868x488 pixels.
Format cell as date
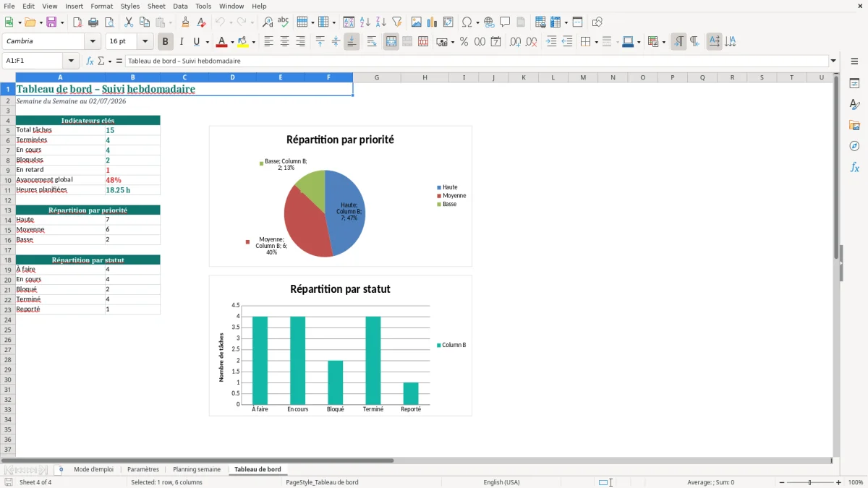[496, 42]
